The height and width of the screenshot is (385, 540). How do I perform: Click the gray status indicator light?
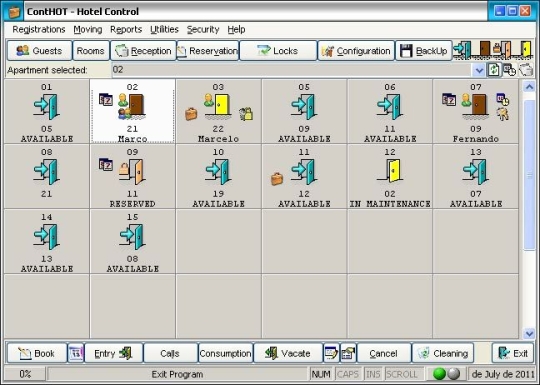coord(454,374)
